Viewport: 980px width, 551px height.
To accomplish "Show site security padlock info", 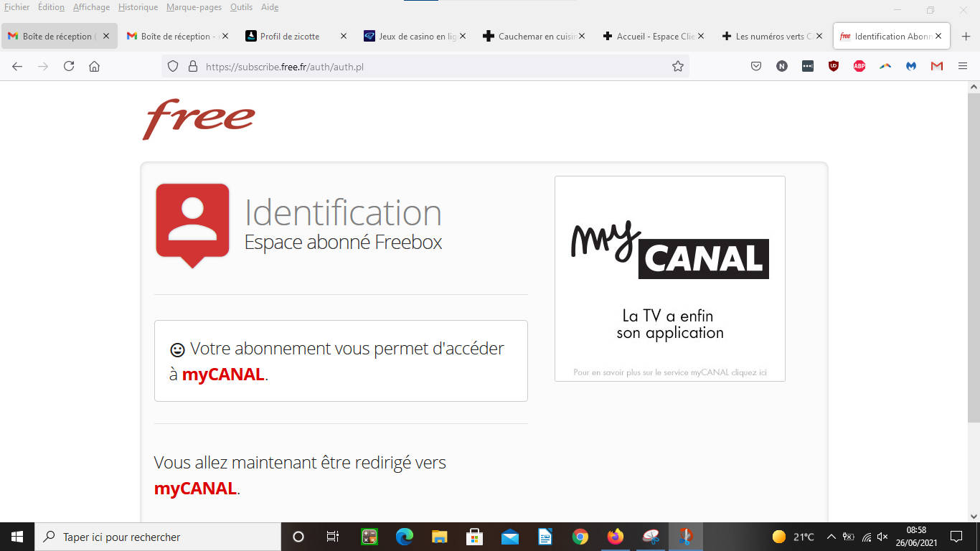I will tap(192, 66).
